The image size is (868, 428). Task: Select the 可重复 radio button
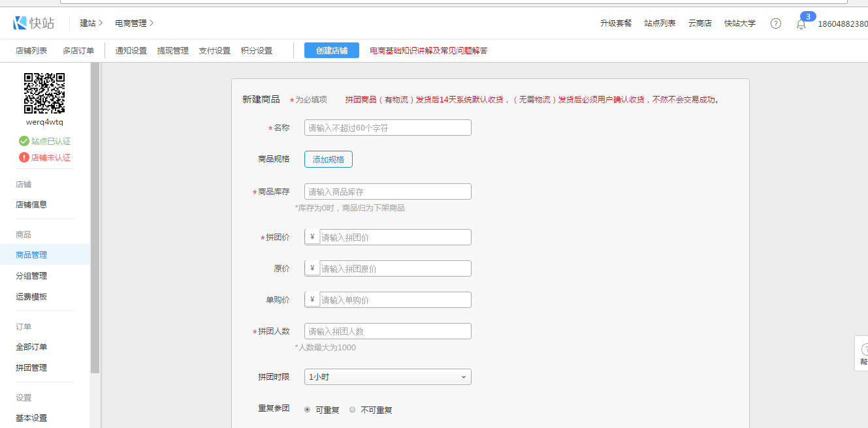pyautogui.click(x=308, y=410)
